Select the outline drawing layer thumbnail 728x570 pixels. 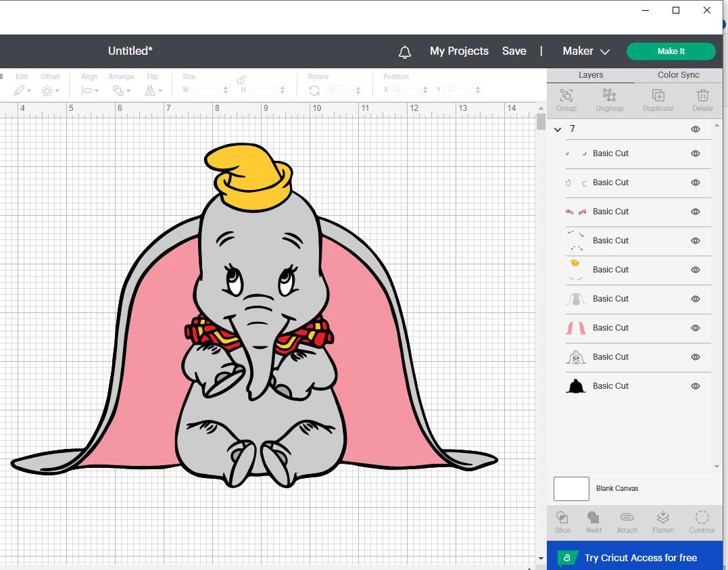pyautogui.click(x=575, y=357)
